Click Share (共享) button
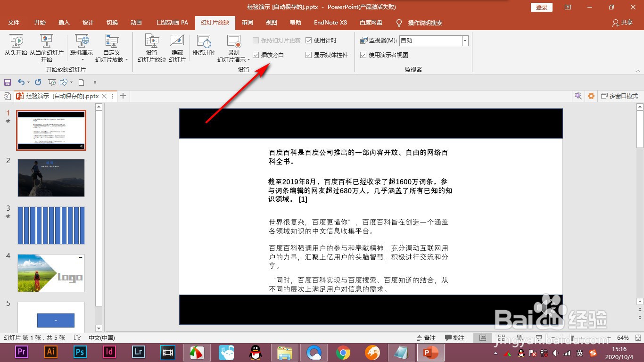Image resolution: width=644 pixels, height=362 pixels. [622, 23]
